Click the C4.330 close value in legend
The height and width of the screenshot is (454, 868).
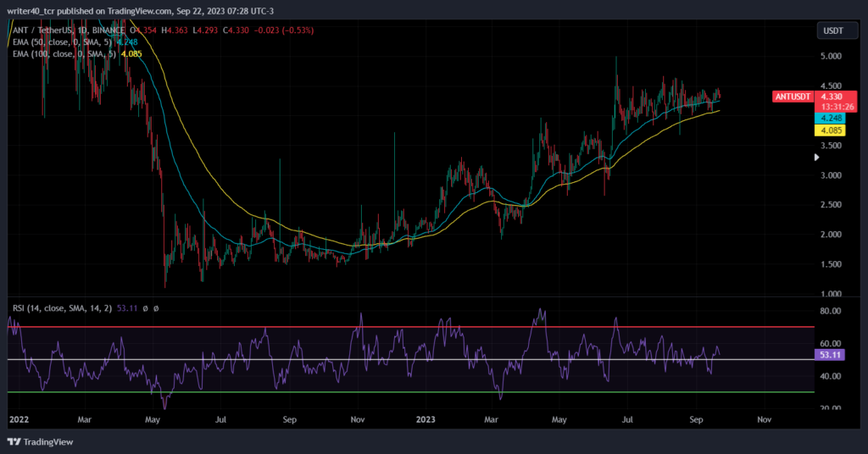[x=236, y=30]
